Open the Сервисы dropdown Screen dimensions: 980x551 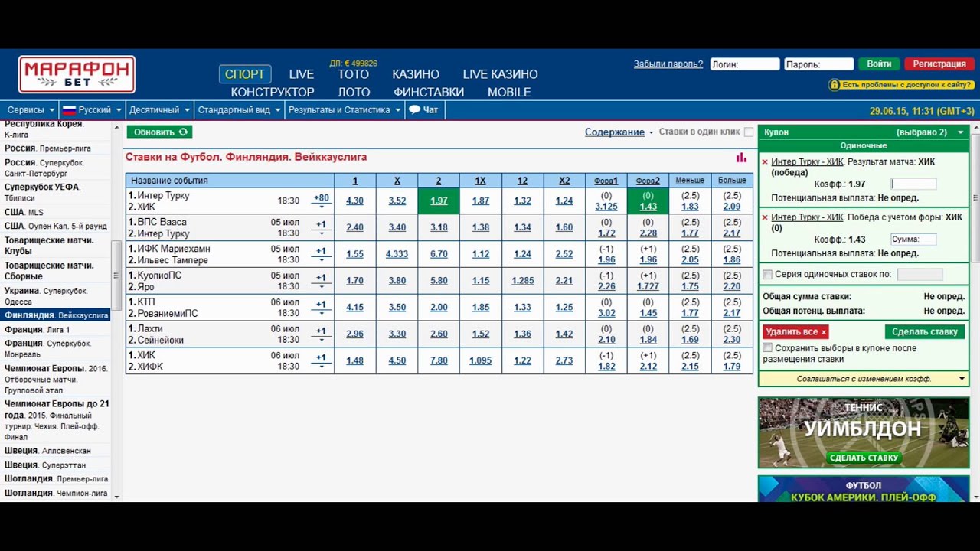tap(31, 110)
